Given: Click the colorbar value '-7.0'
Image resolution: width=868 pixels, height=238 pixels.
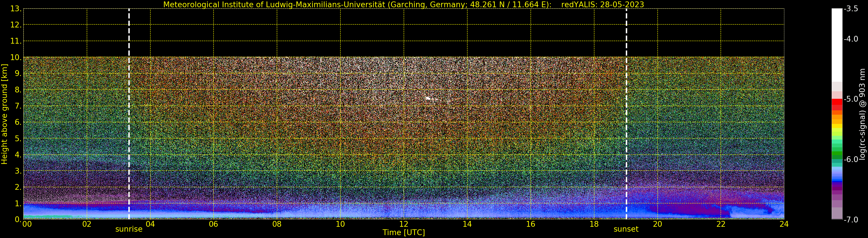Looking at the screenshot, I should coord(851,220).
